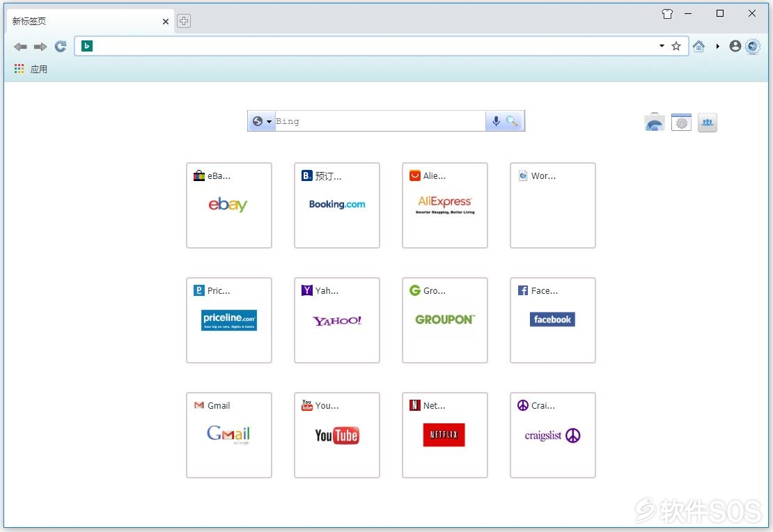Image resolution: width=773 pixels, height=532 pixels.
Task: Open the Groupon logo thumbnail
Action: 445,320
